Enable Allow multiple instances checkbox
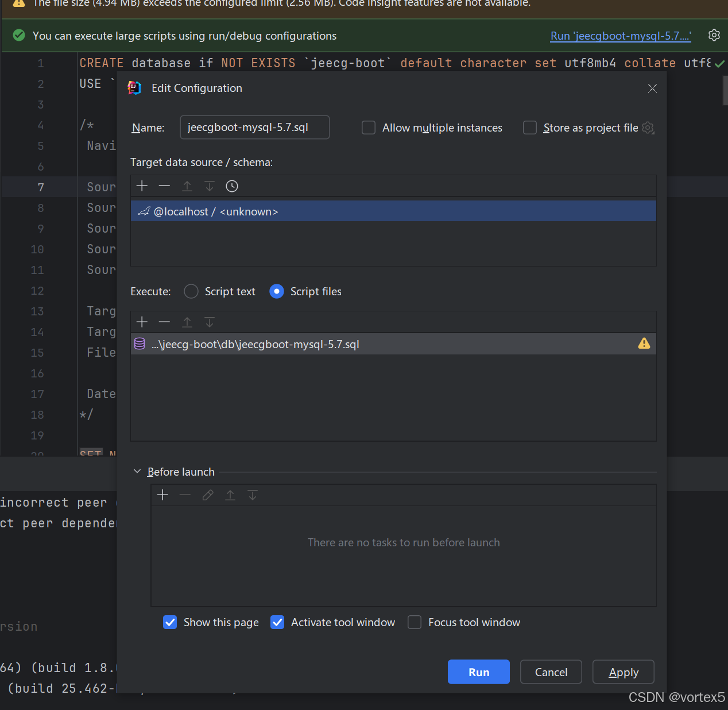728x710 pixels. pyautogui.click(x=369, y=128)
